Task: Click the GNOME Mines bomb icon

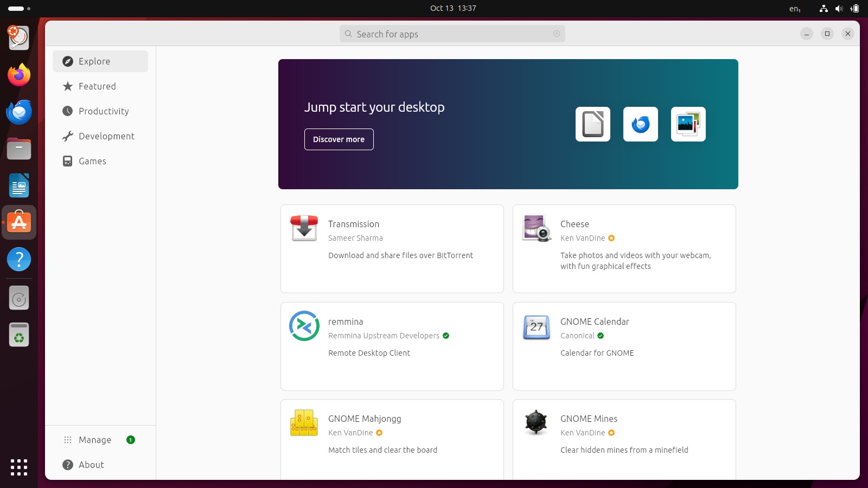Action: pyautogui.click(x=537, y=422)
